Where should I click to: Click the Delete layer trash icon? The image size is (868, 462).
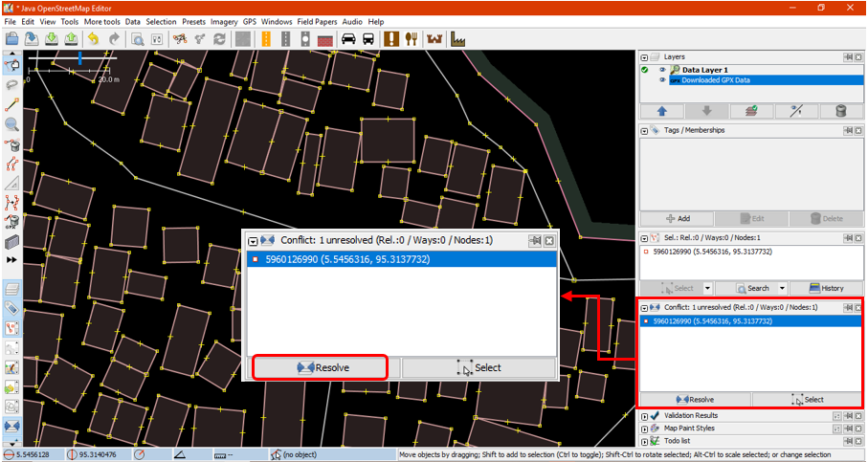coord(840,111)
